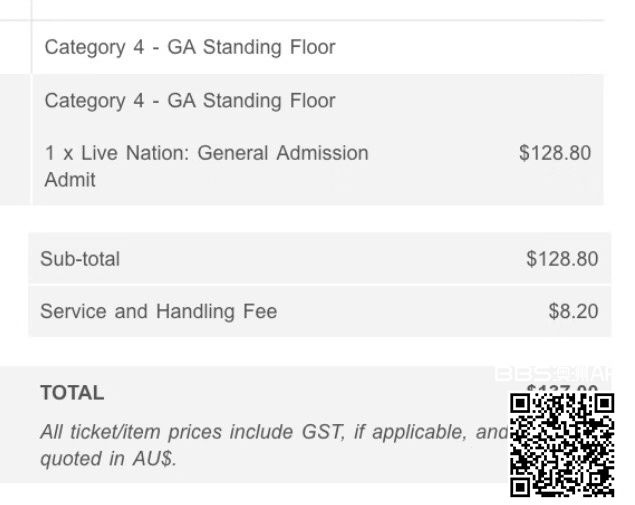Click "General Admission" in the ticket line

[x=283, y=153]
